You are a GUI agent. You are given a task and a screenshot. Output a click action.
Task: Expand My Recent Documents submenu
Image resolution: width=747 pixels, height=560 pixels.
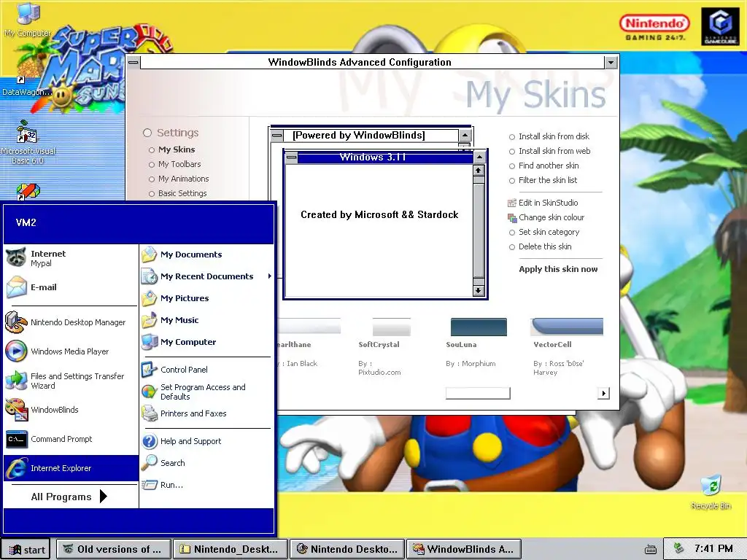206,276
